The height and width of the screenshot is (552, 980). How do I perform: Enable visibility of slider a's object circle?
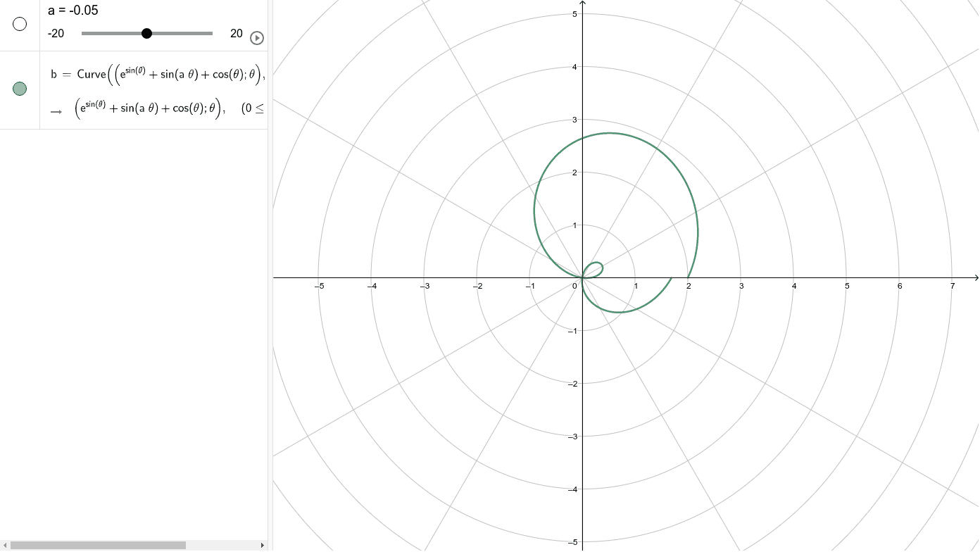point(19,25)
